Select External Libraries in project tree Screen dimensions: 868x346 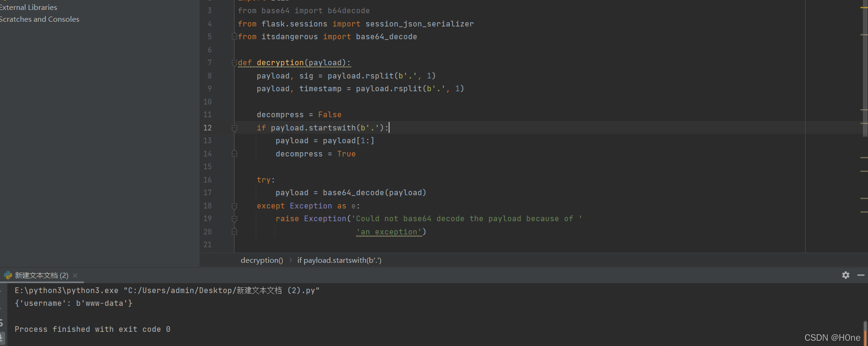(x=28, y=8)
